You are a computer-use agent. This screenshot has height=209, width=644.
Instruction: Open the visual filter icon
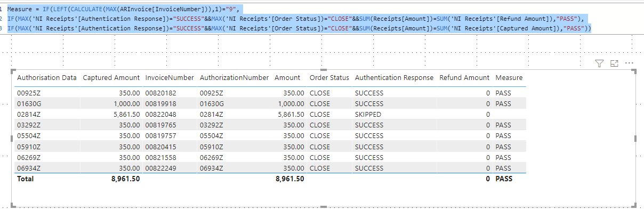coord(599,63)
